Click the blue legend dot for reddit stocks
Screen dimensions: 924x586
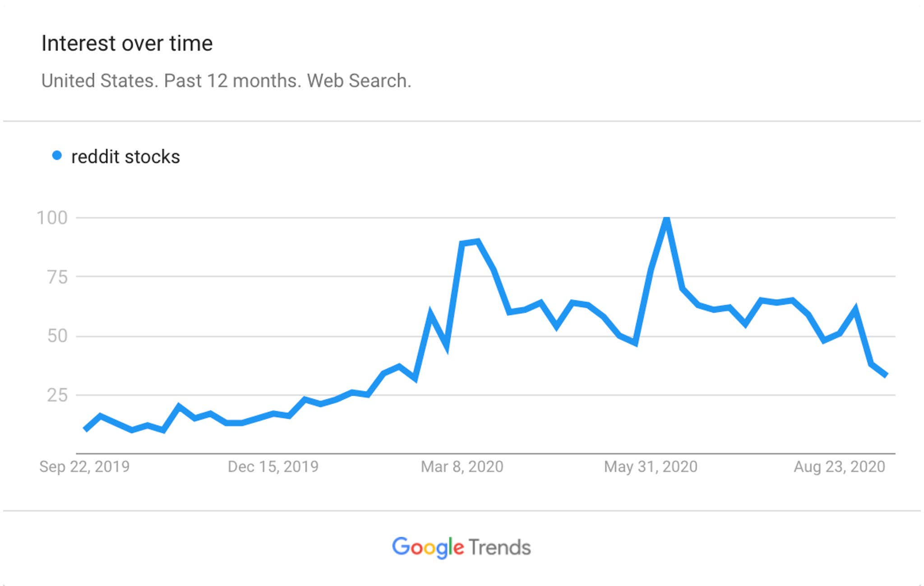[x=57, y=156]
